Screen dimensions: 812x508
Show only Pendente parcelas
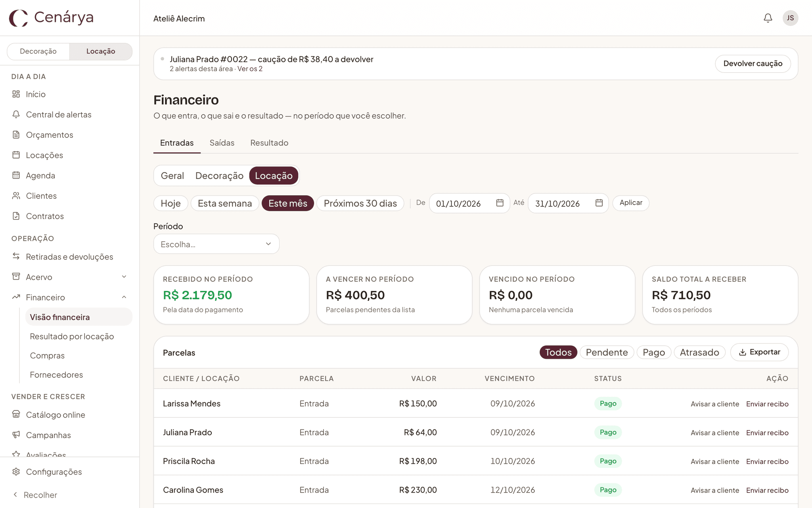point(607,352)
